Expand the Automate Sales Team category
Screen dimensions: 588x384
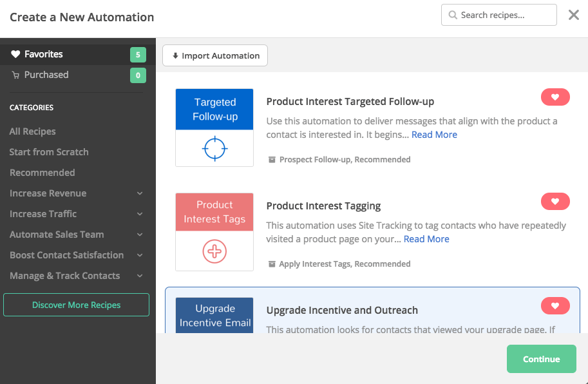(140, 235)
